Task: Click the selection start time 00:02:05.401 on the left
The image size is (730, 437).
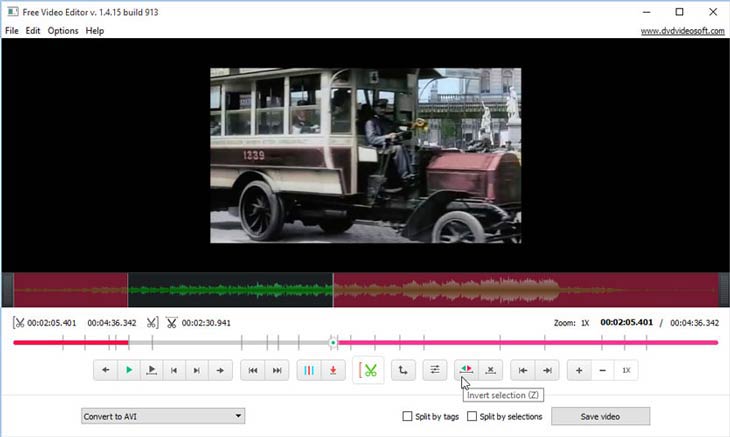Action: click(x=51, y=323)
